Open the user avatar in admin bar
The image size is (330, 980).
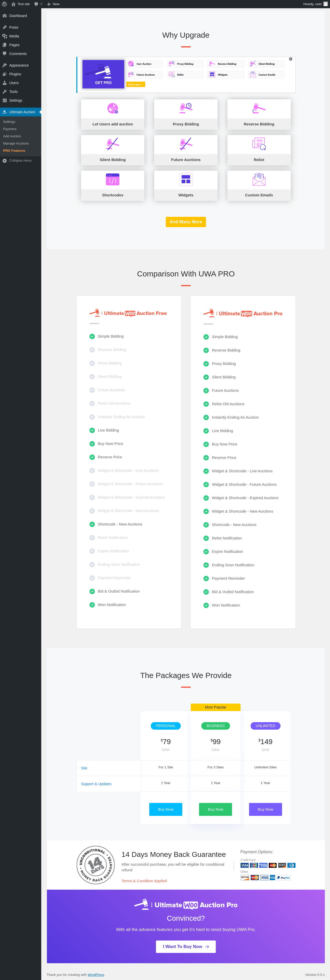coord(325,4)
